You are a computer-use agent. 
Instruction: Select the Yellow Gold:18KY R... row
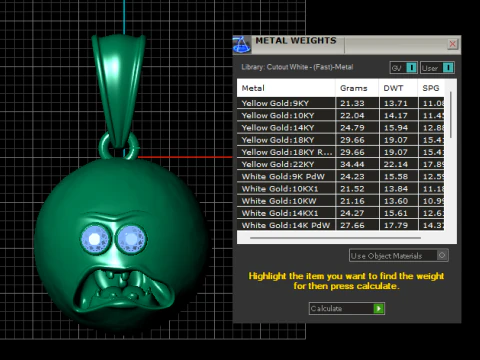click(340, 152)
